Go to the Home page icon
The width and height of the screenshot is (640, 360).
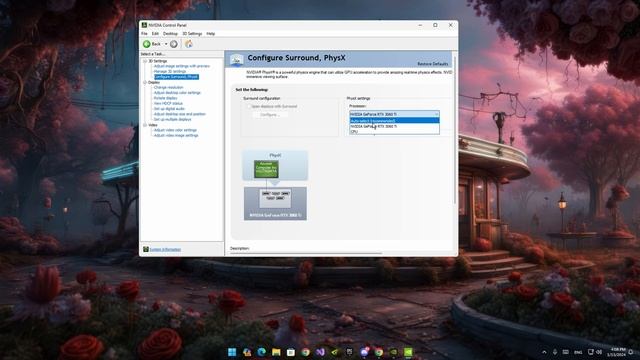click(189, 44)
